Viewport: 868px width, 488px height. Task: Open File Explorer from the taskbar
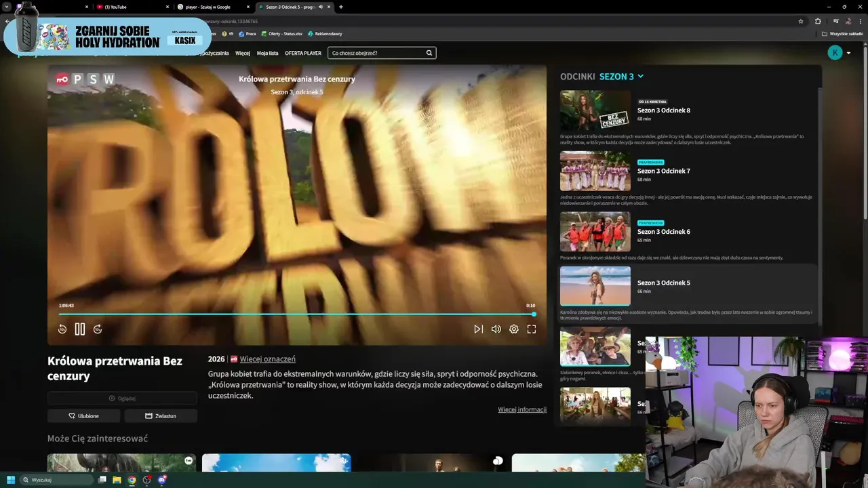[x=117, y=480]
